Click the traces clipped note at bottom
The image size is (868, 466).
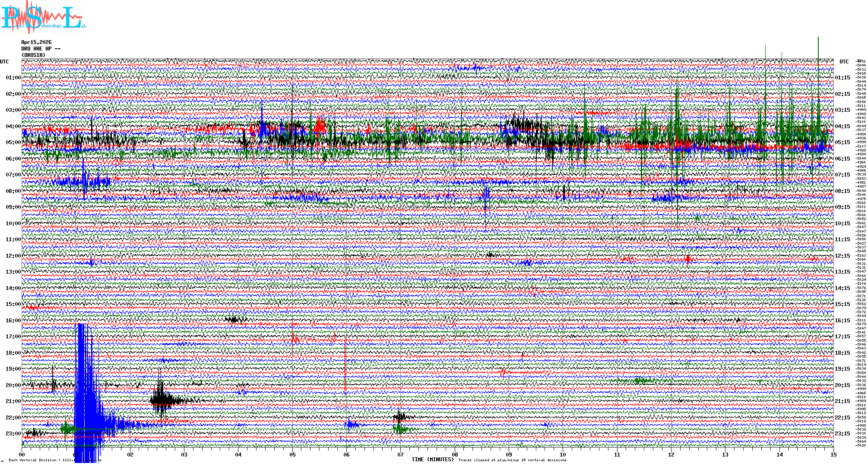point(512,460)
